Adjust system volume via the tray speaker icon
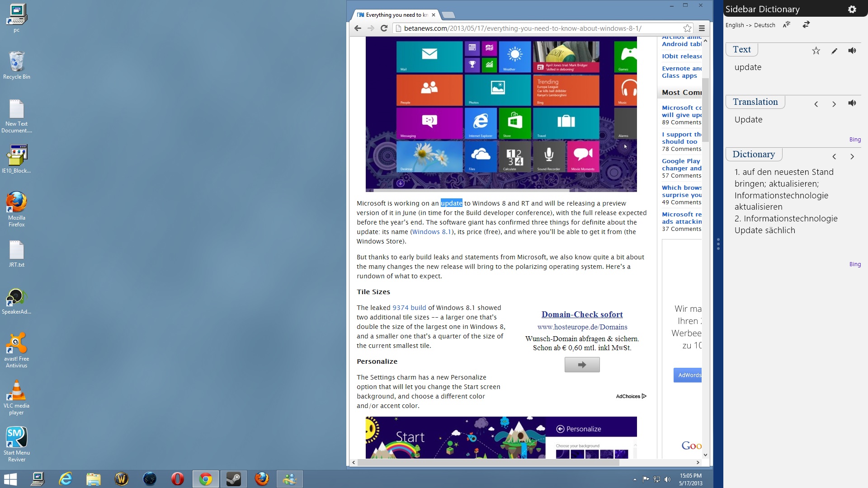Image resolution: width=868 pixels, height=488 pixels. click(668, 479)
